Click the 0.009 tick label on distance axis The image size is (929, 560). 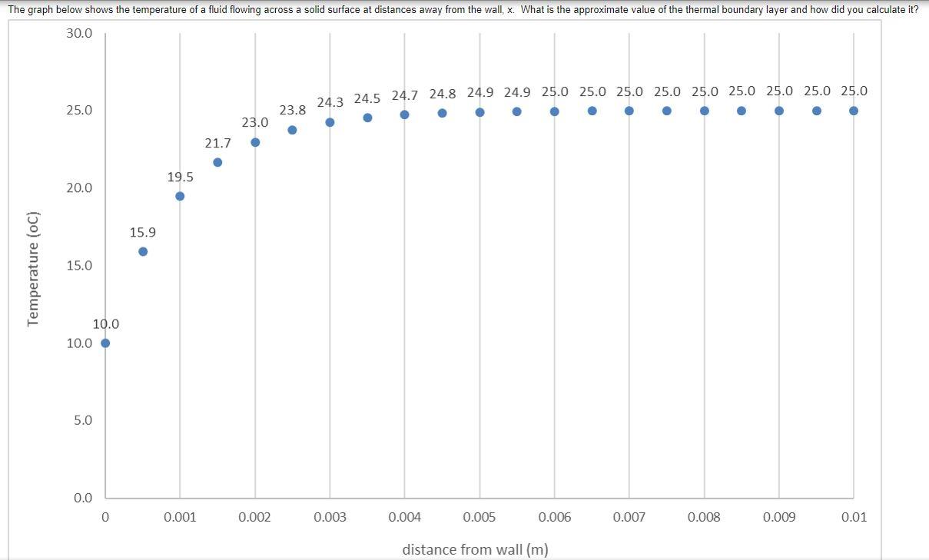(779, 517)
